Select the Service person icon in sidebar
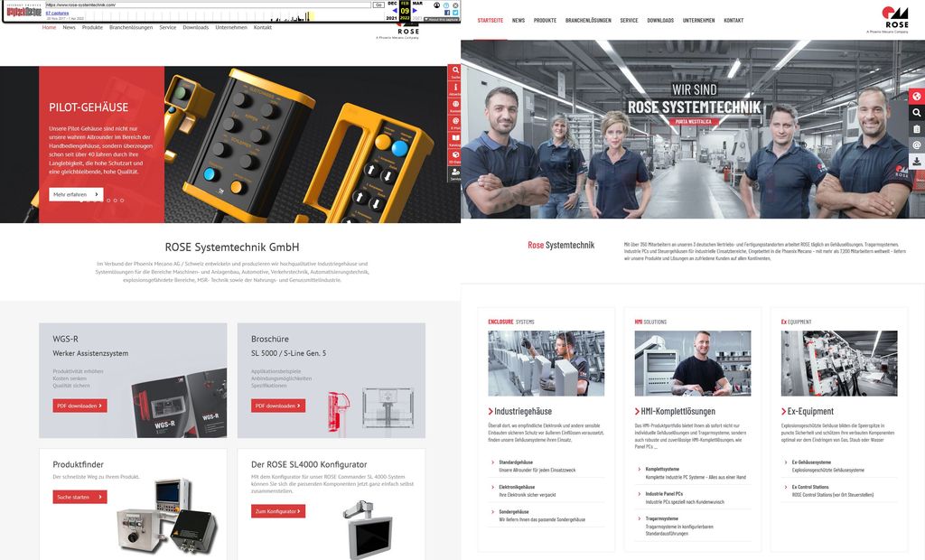The width and height of the screenshot is (925, 560). (454, 173)
